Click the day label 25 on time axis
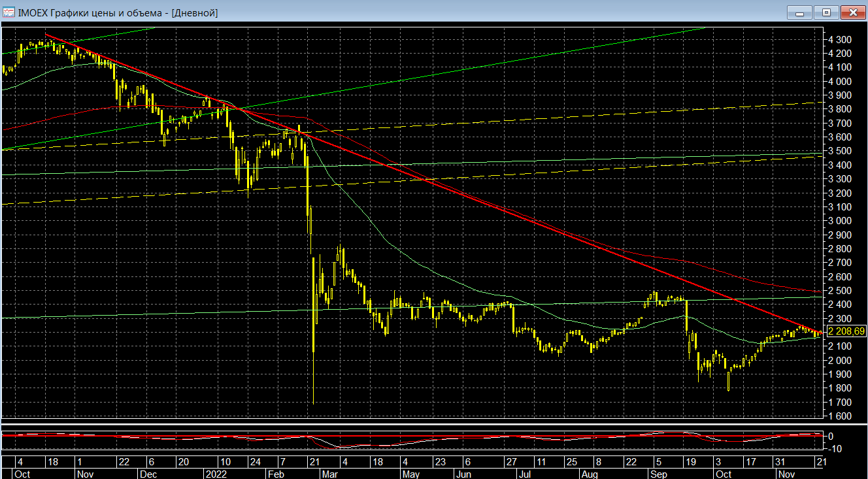 click(x=572, y=462)
